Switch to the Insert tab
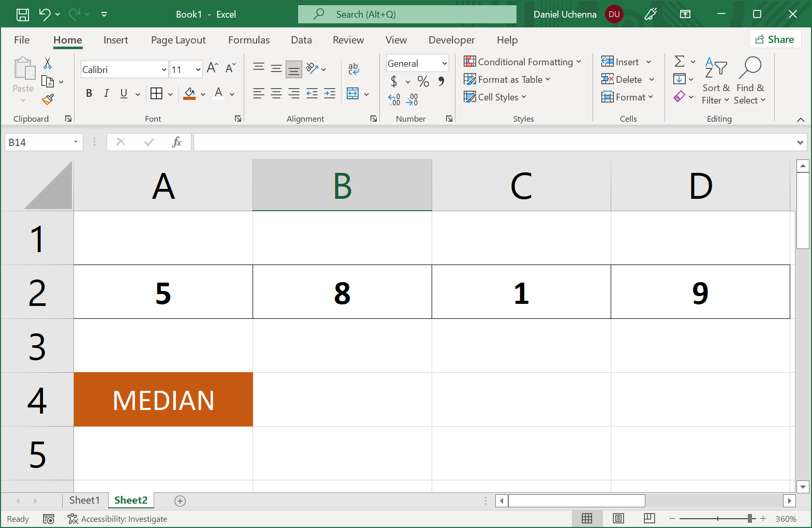Viewport: 812px width, 528px height. point(115,40)
